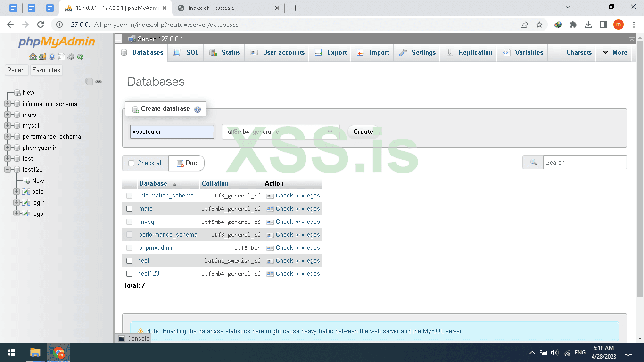Viewport: 644px width, 362px height.
Task: Click New under test123 in tree
Action: point(38,181)
